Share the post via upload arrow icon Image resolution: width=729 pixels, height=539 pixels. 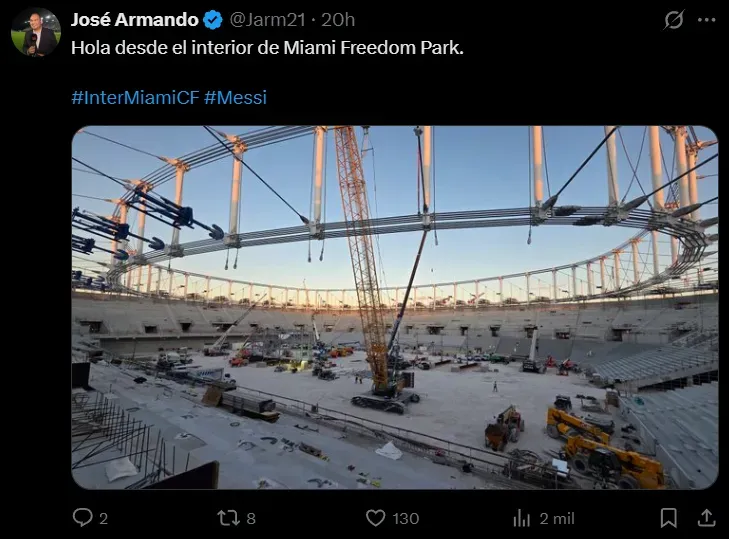706,518
